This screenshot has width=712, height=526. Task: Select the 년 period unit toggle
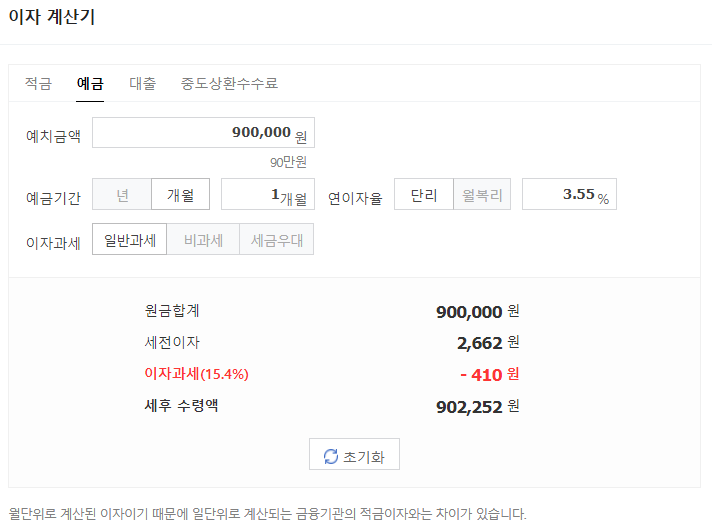pos(122,194)
